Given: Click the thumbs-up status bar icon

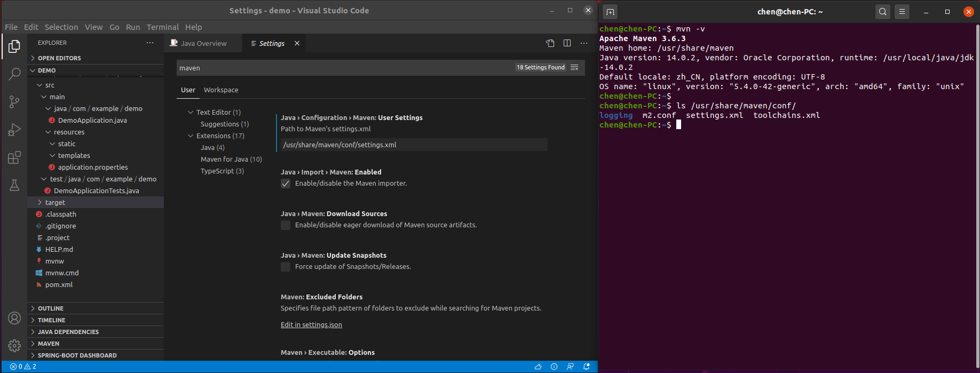Looking at the screenshot, I should pos(538,367).
